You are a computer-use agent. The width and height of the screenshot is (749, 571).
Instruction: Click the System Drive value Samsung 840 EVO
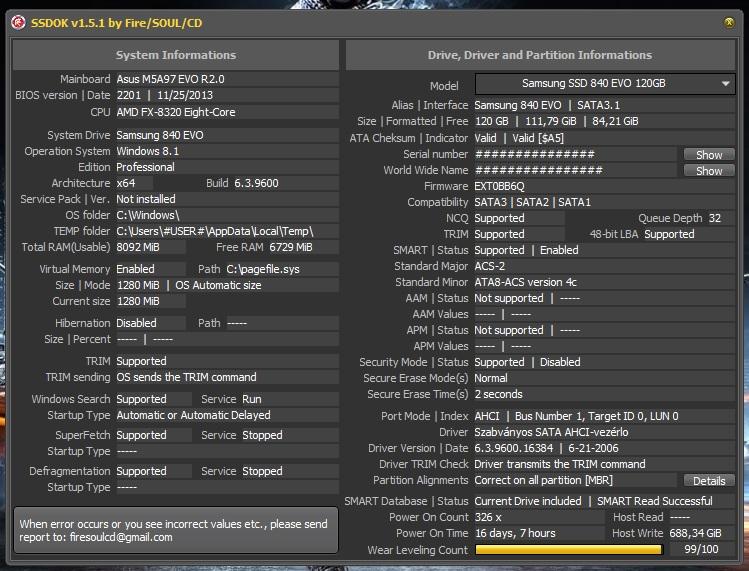(160, 135)
